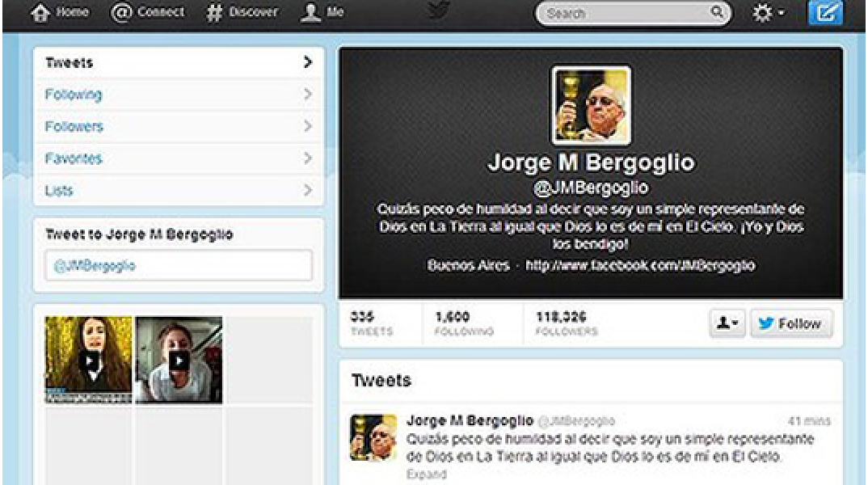Click the search magnifier icon
Screen dimensions: 868x485
[x=716, y=13]
